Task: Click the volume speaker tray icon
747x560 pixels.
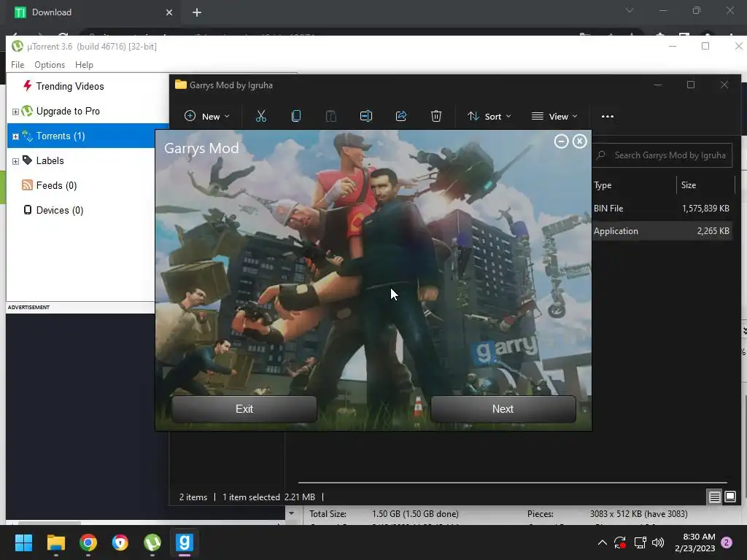Action: (x=658, y=542)
